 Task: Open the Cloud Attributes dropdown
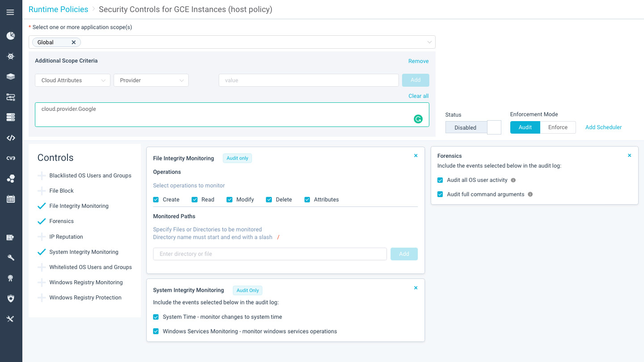[72, 80]
